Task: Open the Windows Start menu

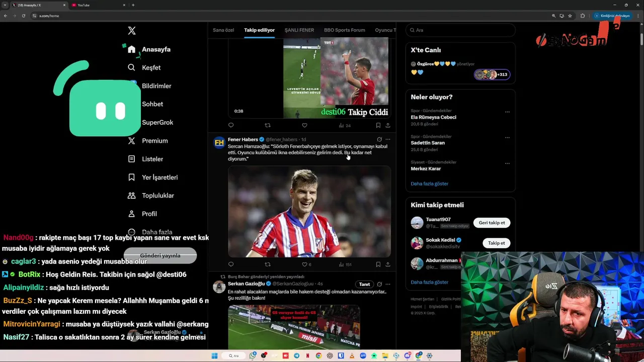Action: (x=214, y=356)
